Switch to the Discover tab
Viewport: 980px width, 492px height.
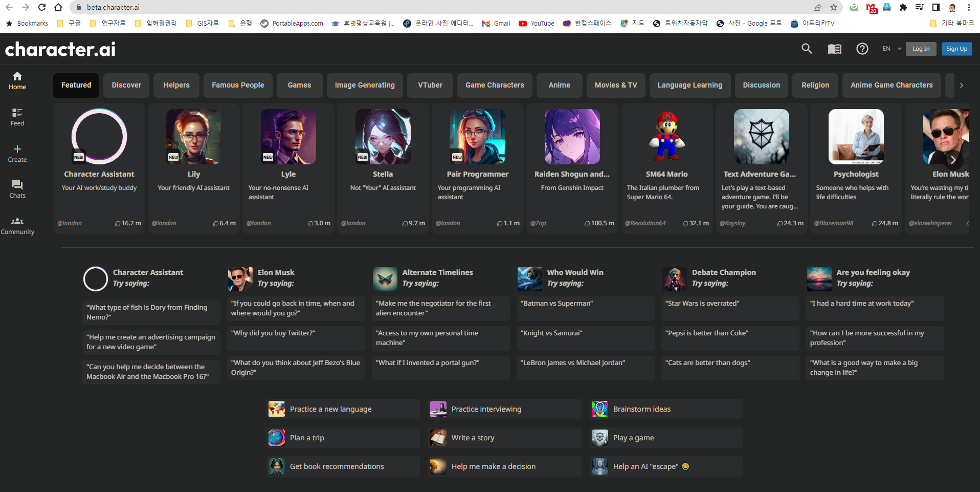pyautogui.click(x=126, y=85)
